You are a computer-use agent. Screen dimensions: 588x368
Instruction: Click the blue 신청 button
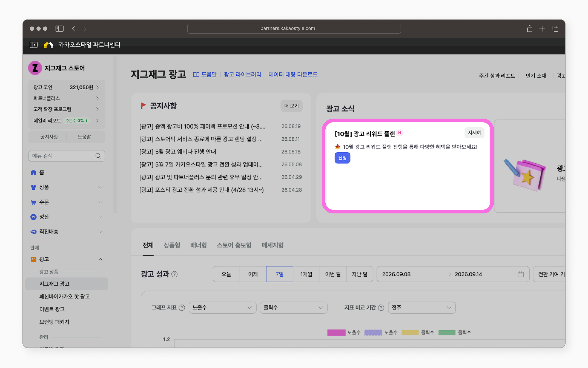pos(342,158)
